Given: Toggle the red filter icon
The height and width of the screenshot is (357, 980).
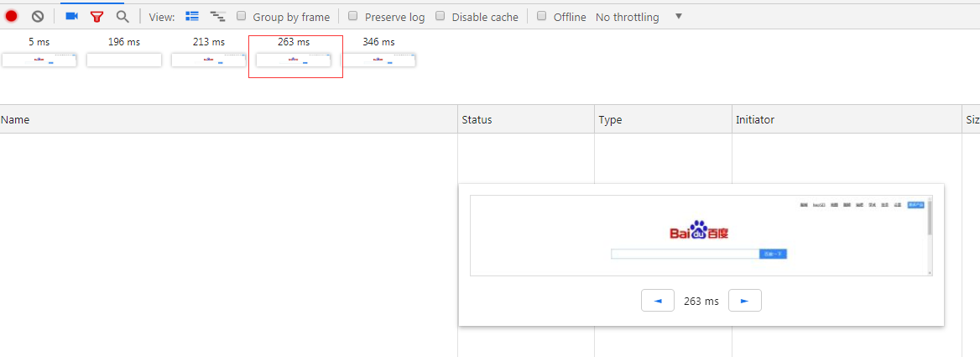Looking at the screenshot, I should coord(96,17).
